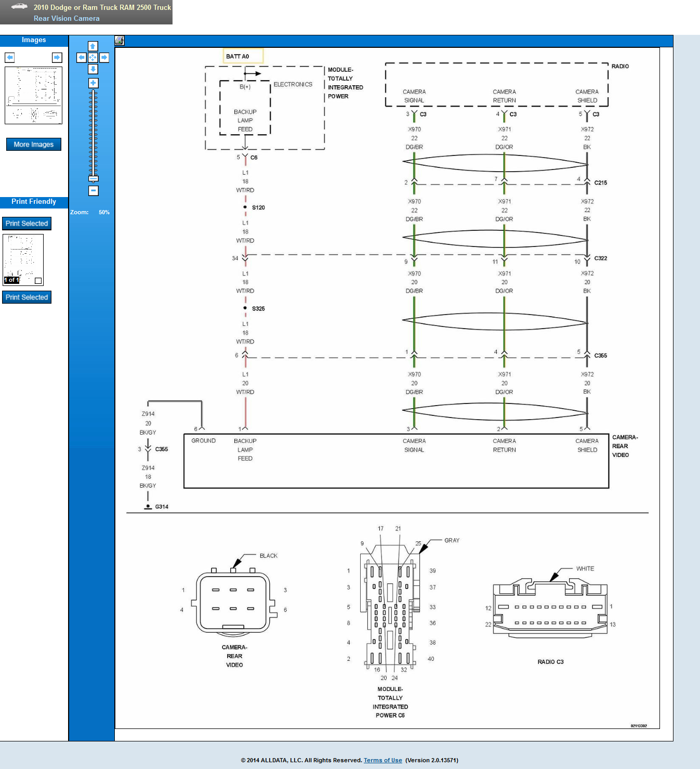The height and width of the screenshot is (769, 700).
Task: Click the zoom slider handle
Action: coord(93,178)
